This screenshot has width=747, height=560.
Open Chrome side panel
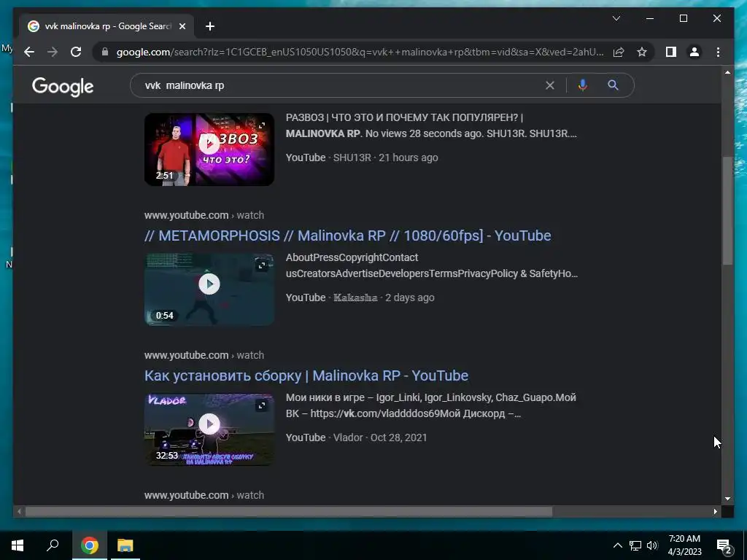point(671,52)
